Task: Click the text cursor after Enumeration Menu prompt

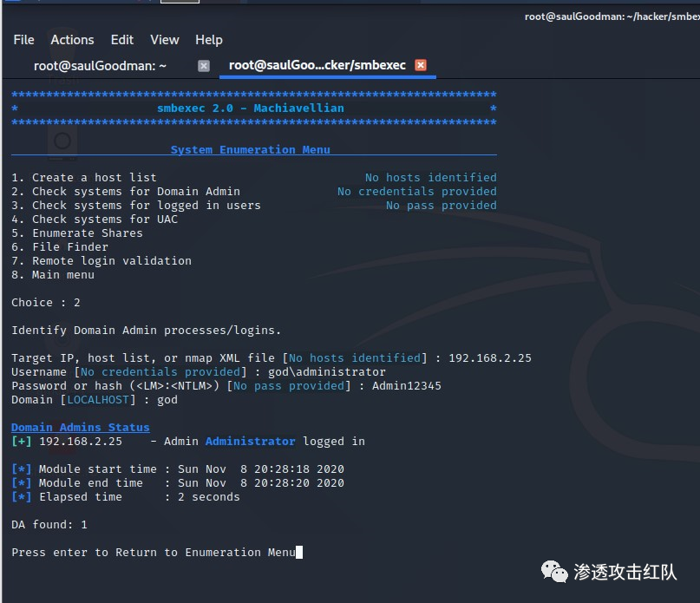Action: click(x=299, y=553)
